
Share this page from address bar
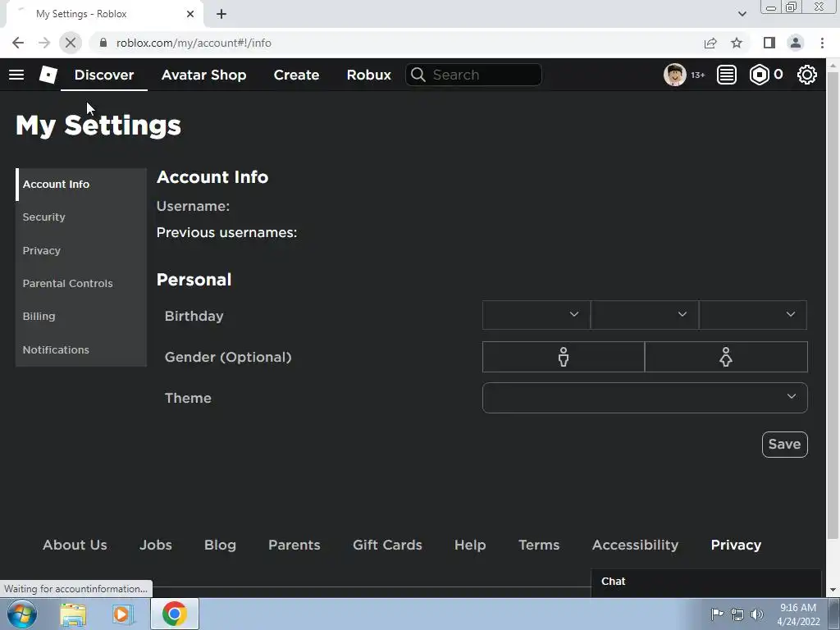pyautogui.click(x=710, y=43)
